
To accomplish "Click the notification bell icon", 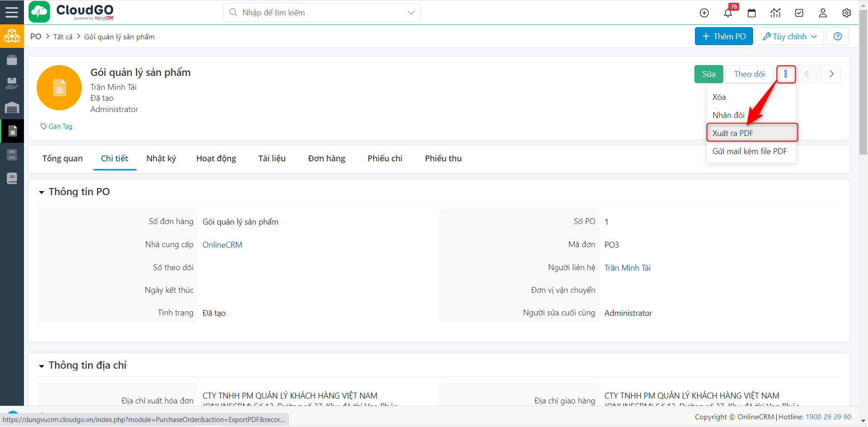I will [x=728, y=13].
